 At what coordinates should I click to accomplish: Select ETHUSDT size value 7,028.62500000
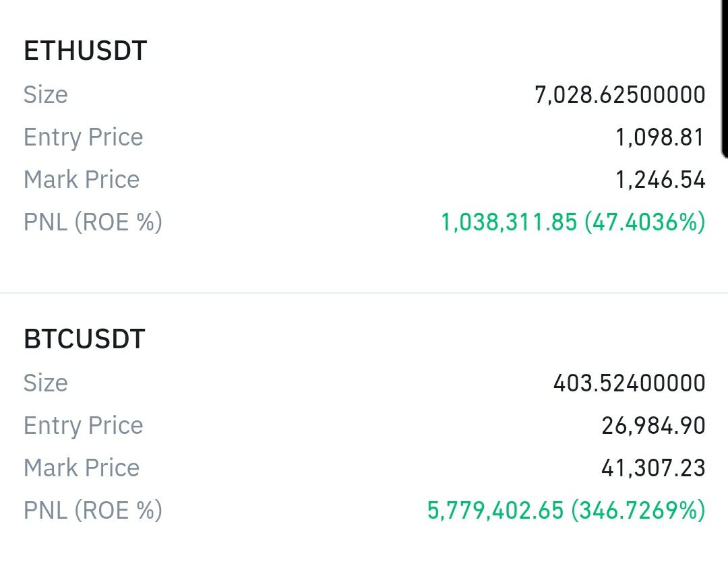[x=620, y=95]
